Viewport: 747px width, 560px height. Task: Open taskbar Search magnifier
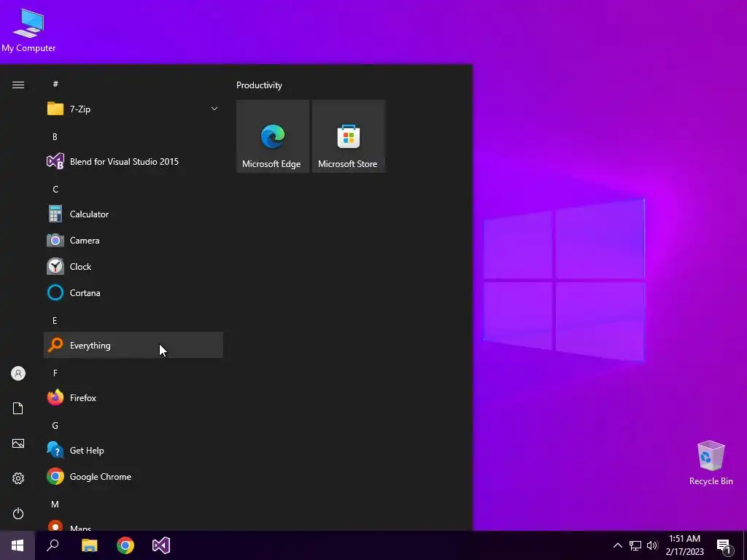53,545
